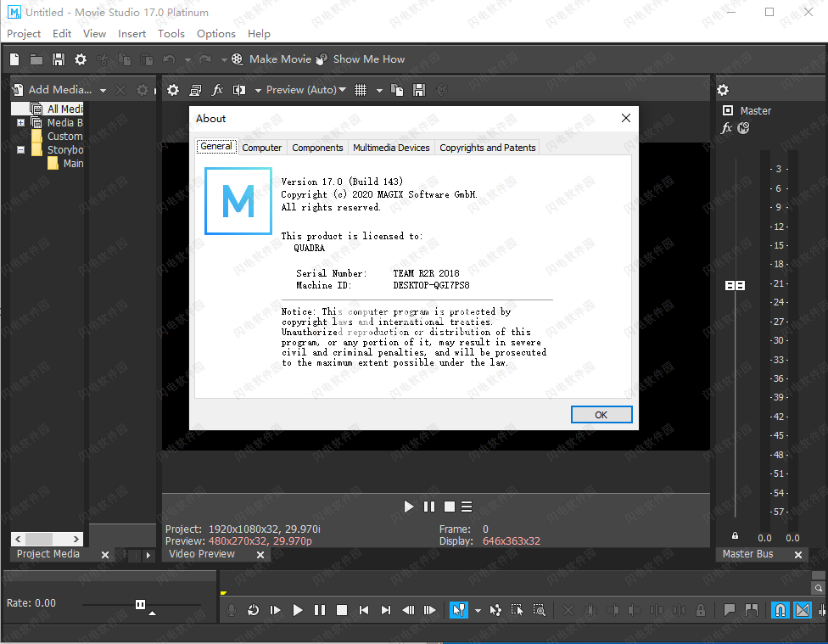
Task: Open the Edit menu
Action: 62,34
